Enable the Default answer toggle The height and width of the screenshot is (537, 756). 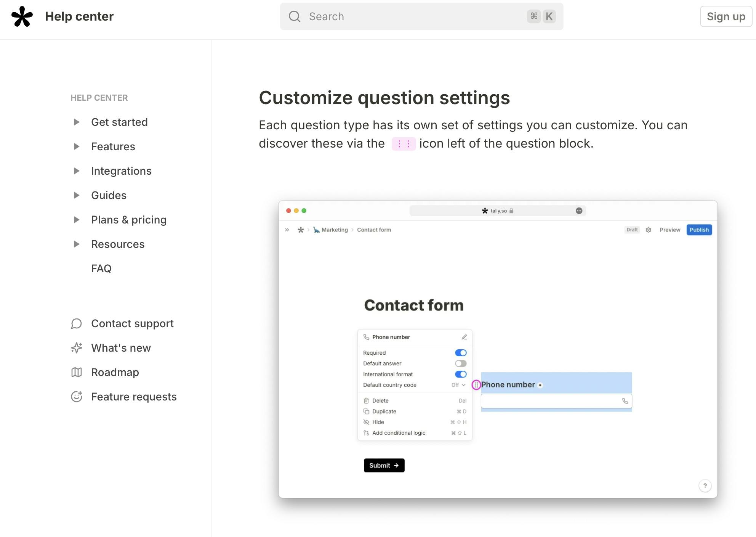[x=460, y=363]
